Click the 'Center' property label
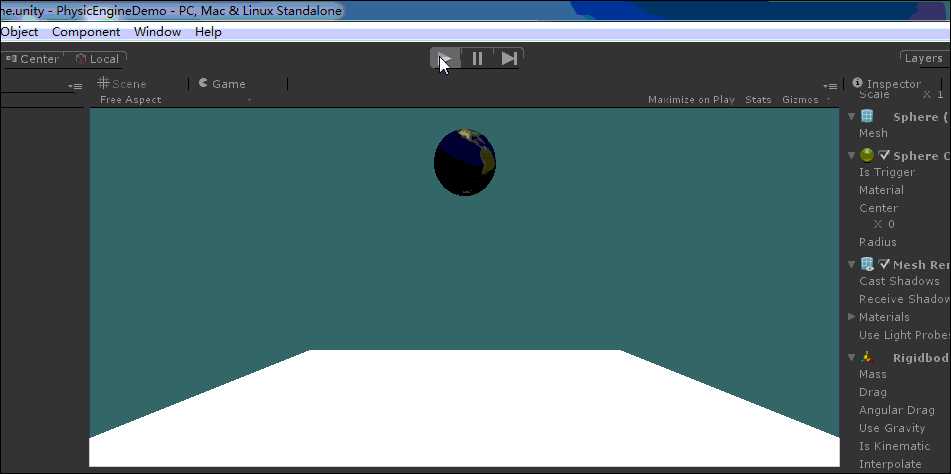The height and width of the screenshot is (474, 951). click(878, 208)
